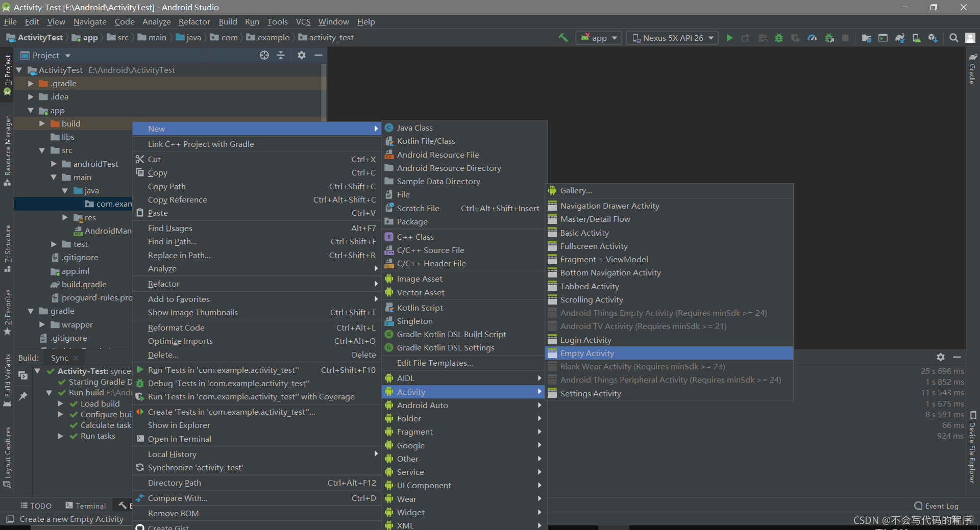Click the example breadcrumb folder
The image size is (980, 530).
tap(267, 37)
